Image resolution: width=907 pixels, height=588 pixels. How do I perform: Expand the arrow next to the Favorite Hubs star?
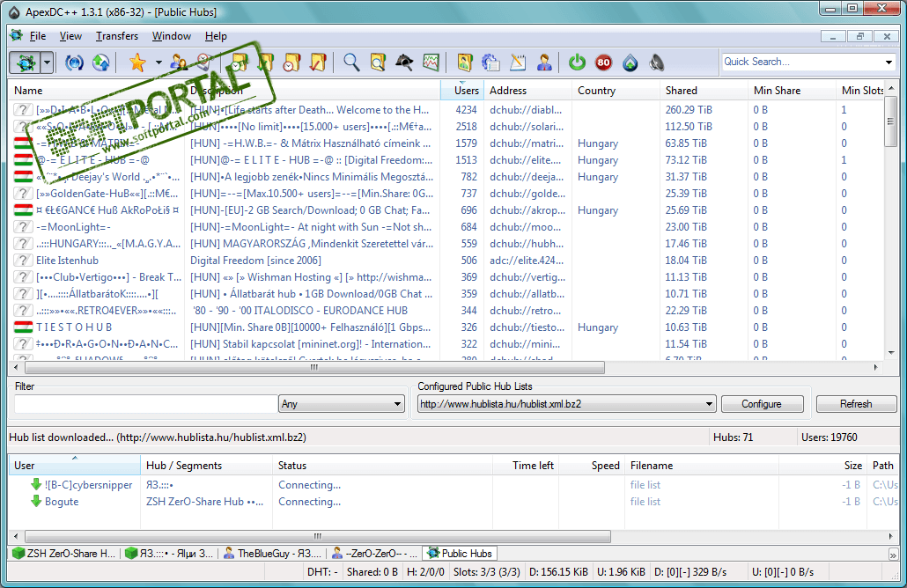159,62
